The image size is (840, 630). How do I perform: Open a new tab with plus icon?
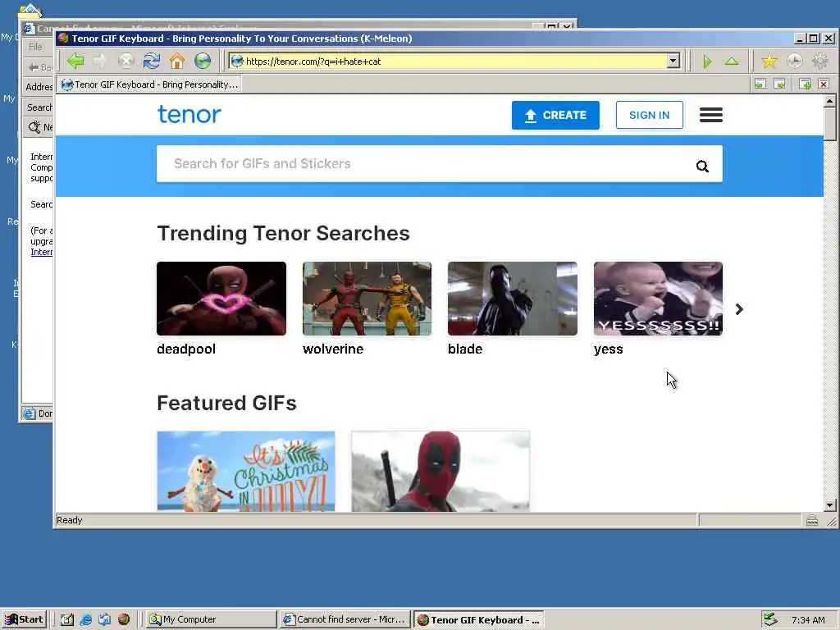pos(805,84)
